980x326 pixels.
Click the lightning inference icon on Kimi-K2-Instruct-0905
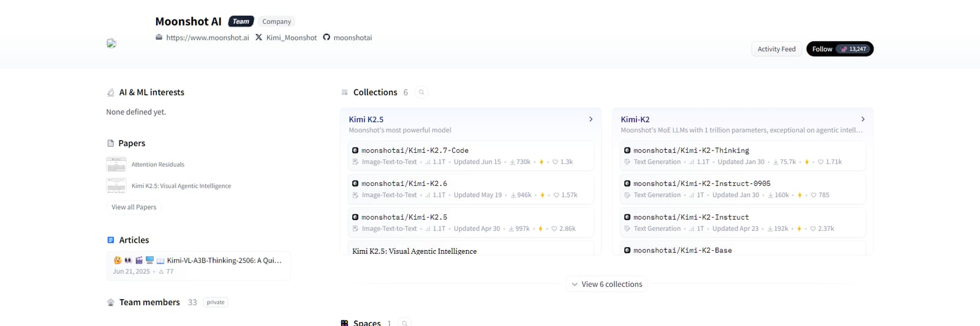pos(799,195)
